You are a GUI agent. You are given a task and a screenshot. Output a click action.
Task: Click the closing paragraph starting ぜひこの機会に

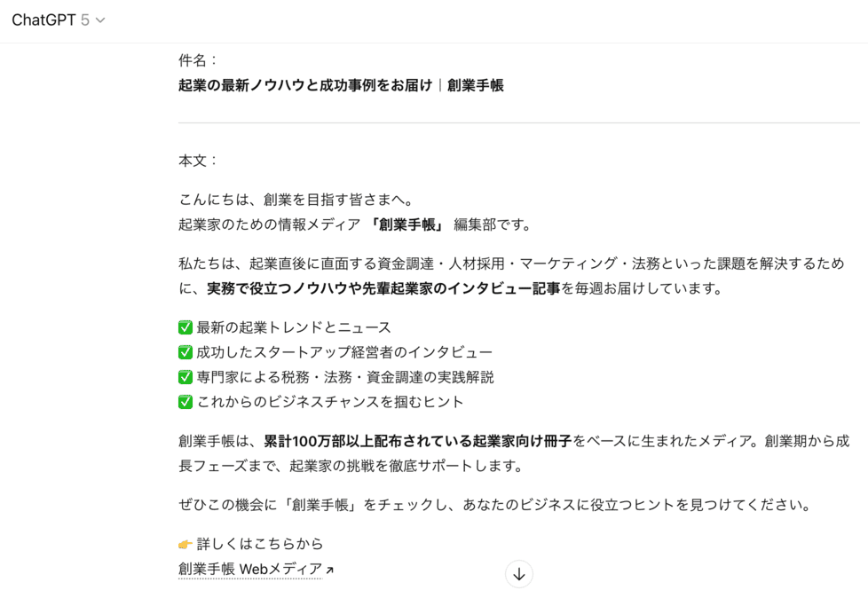[x=495, y=505]
